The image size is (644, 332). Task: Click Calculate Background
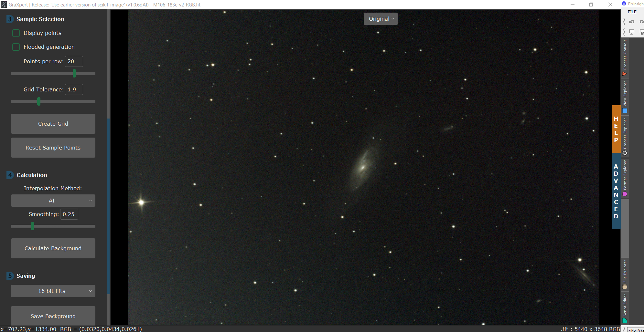tap(53, 248)
